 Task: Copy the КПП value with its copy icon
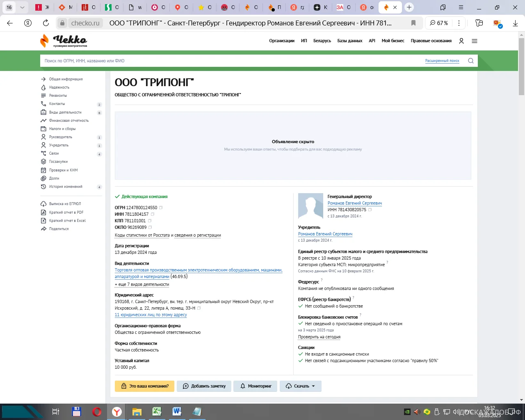click(x=150, y=221)
